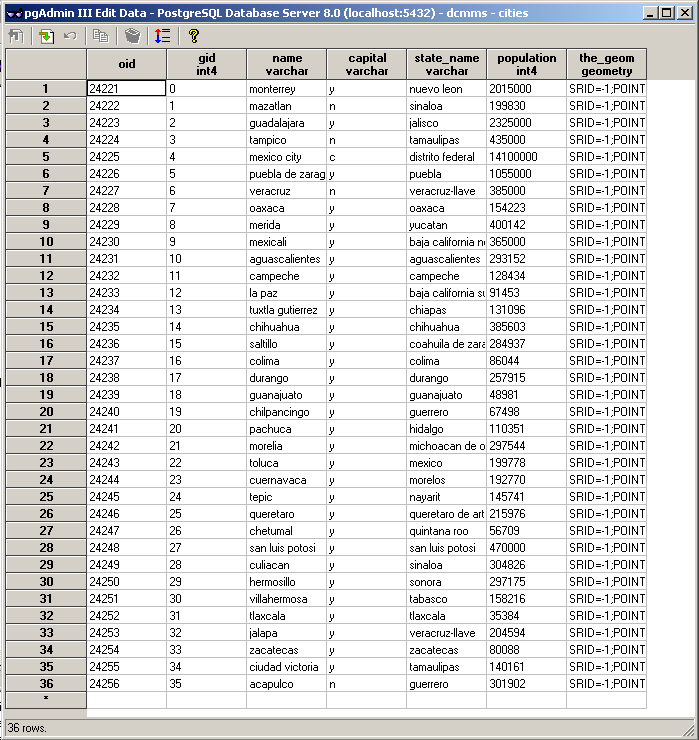Select the capital varchar column header
Image resolution: width=699 pixels, height=740 pixels.
coord(367,64)
